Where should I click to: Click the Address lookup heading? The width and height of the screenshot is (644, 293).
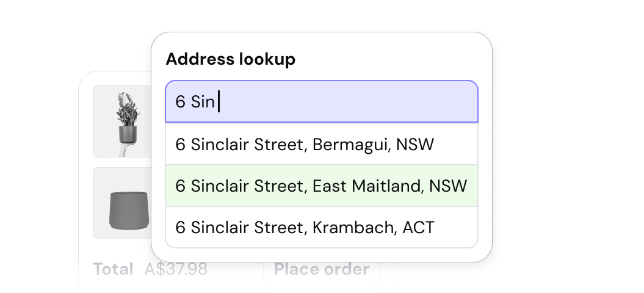(x=231, y=59)
